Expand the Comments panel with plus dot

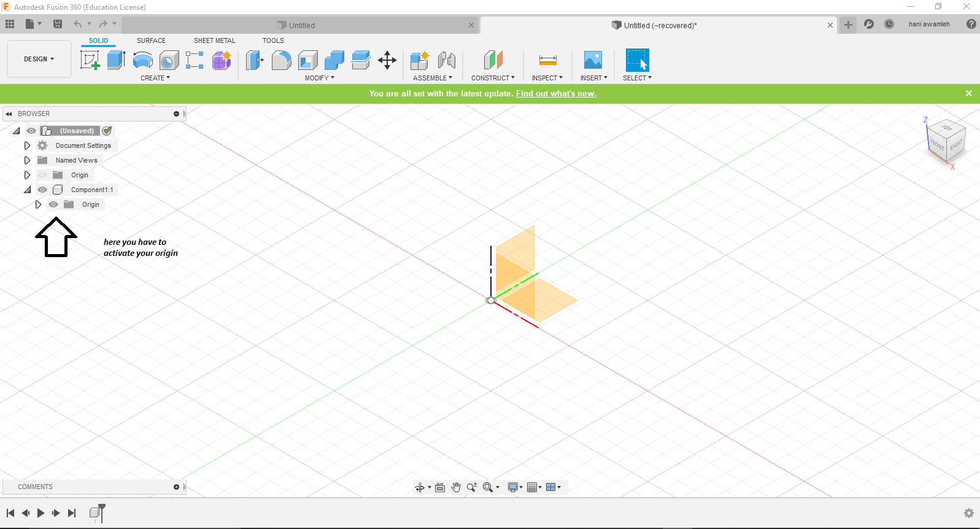click(176, 487)
